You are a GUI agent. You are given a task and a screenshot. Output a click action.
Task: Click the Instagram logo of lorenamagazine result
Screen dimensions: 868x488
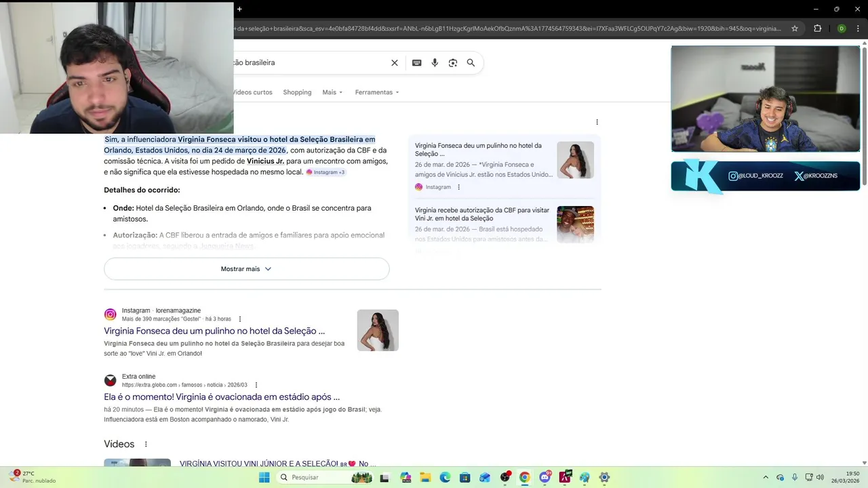coord(110,314)
